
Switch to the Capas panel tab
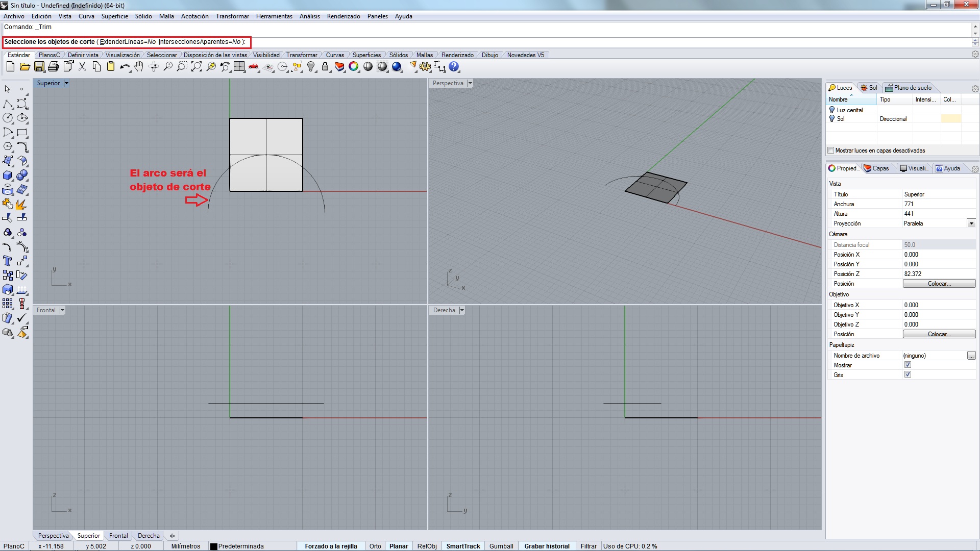[876, 168]
